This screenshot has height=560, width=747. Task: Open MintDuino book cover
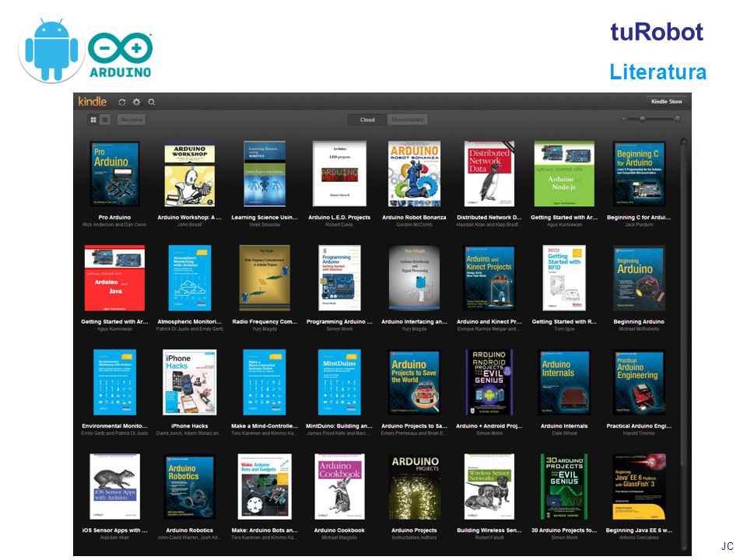pos(339,383)
